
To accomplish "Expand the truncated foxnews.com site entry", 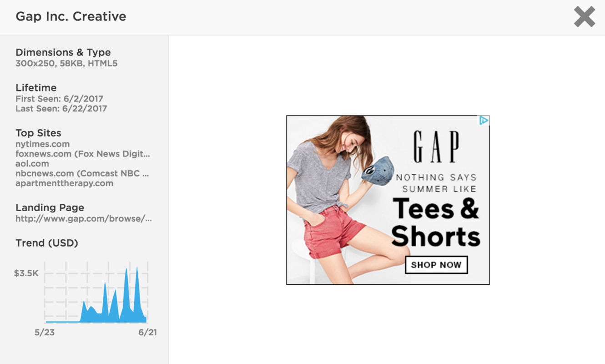I will 82,154.
